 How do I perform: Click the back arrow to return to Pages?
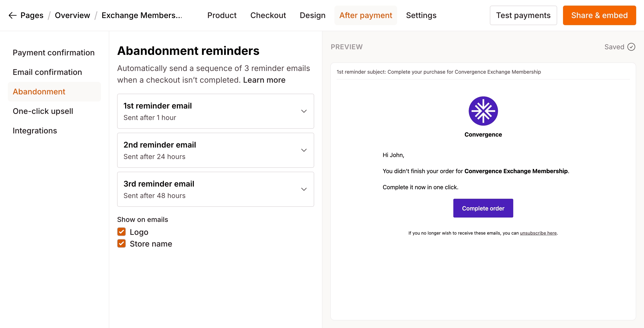12,15
